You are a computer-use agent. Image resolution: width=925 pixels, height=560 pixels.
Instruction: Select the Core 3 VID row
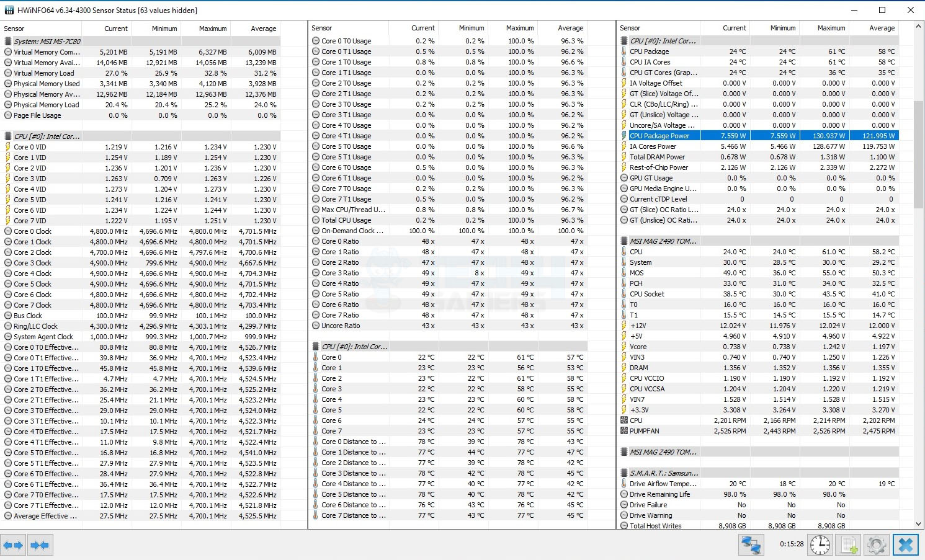pos(141,179)
